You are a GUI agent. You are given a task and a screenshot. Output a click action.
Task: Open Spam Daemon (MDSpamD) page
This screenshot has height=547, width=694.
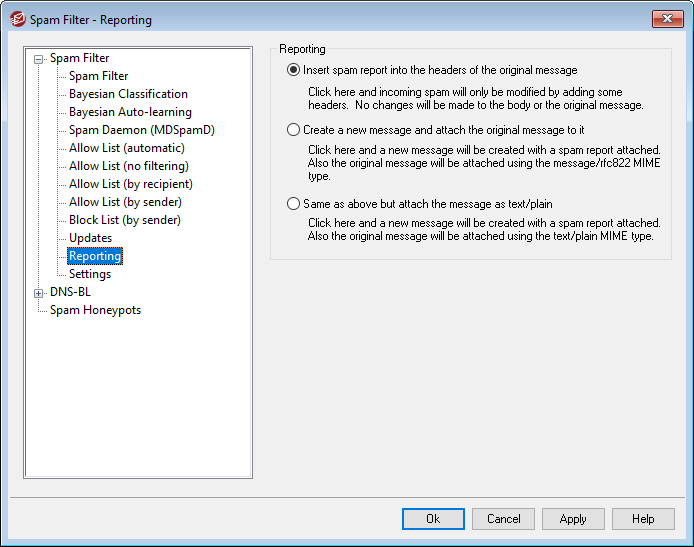click(x=141, y=130)
